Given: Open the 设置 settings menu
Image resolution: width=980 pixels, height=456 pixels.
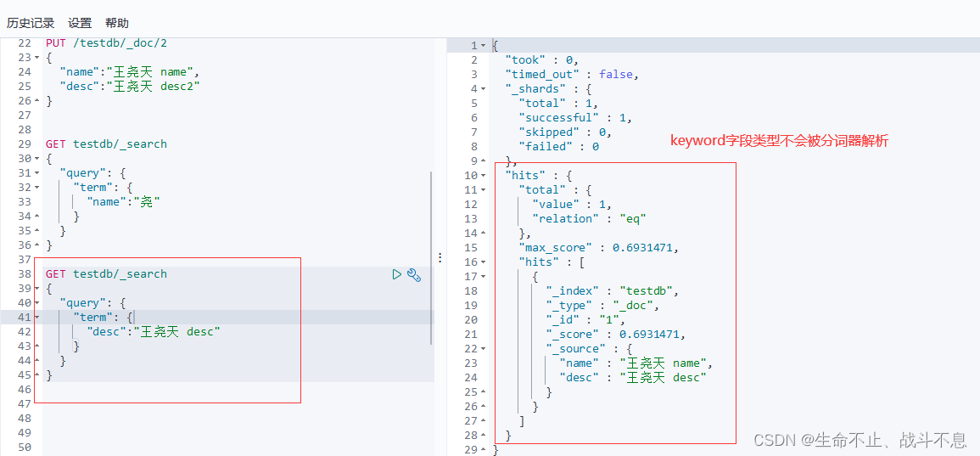Looking at the screenshot, I should [80, 23].
